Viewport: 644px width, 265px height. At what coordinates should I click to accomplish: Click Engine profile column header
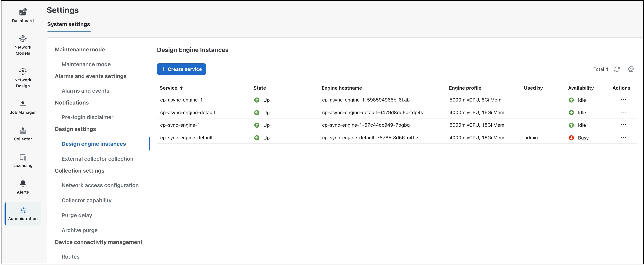pos(465,88)
